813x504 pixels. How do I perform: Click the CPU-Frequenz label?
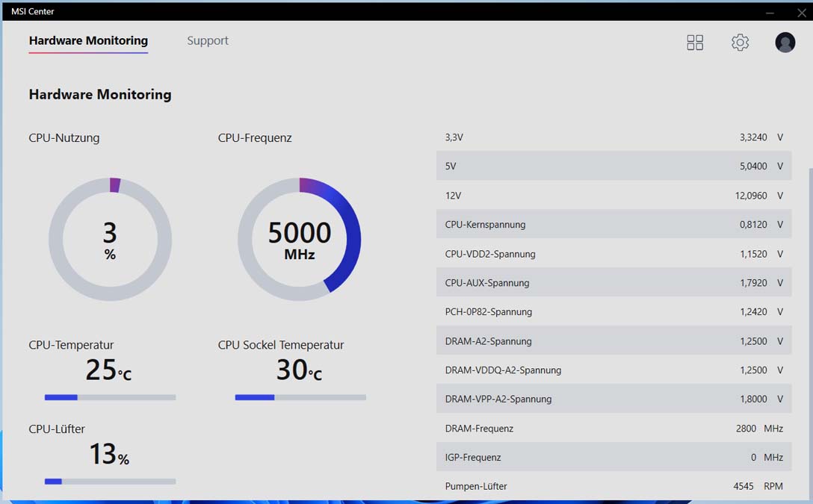click(x=255, y=138)
